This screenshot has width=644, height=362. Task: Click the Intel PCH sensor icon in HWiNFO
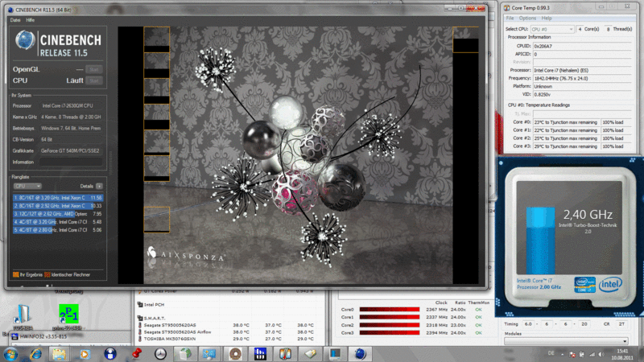(140, 305)
